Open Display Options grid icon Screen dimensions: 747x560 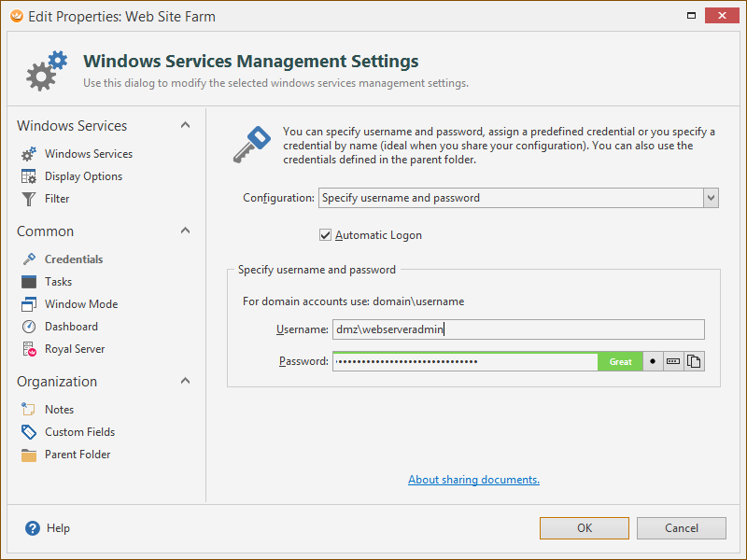click(29, 176)
